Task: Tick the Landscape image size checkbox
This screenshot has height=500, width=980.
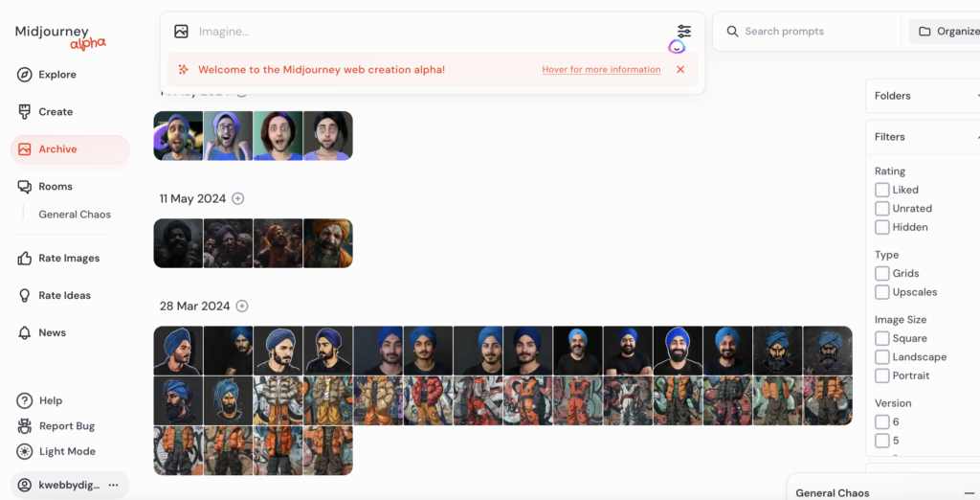Action: coord(881,356)
